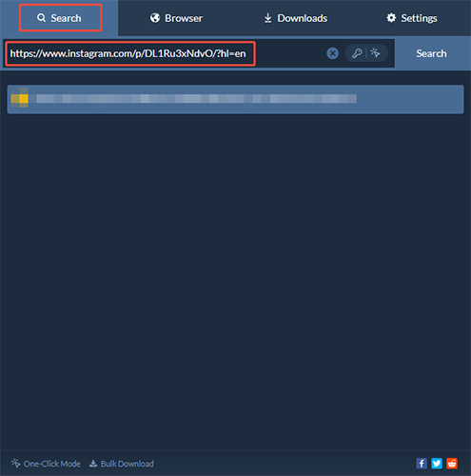Screen dimensions: 471x476
Task: Open the Downloads tab
Action: (x=295, y=18)
